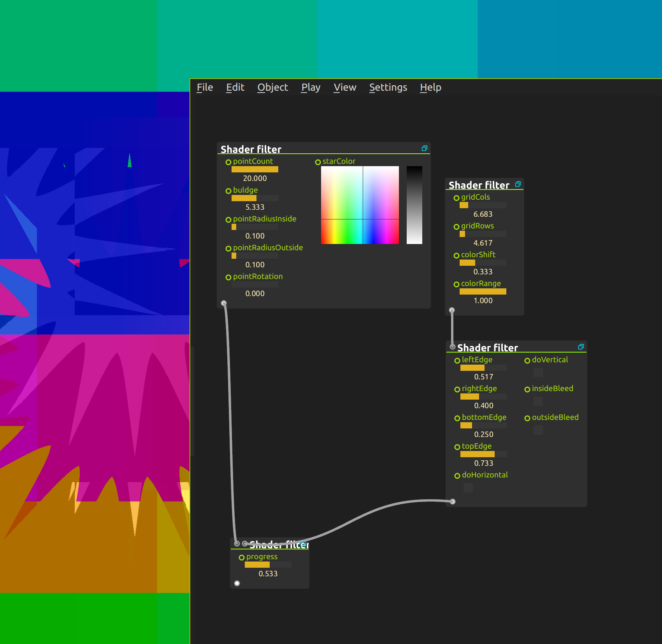Click the collapse icon on grid Shader filter node
Screen dimensions: 662x644
click(x=518, y=184)
